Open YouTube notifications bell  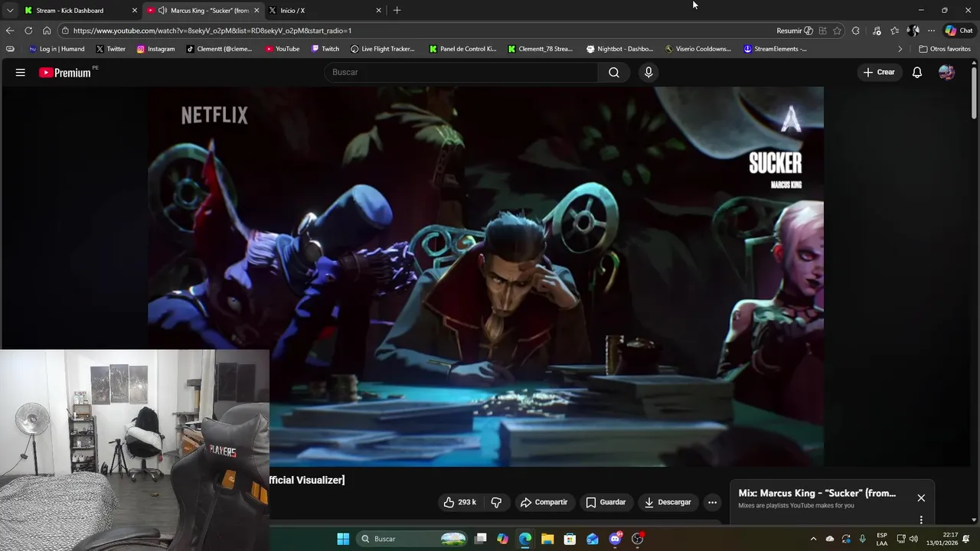(916, 73)
